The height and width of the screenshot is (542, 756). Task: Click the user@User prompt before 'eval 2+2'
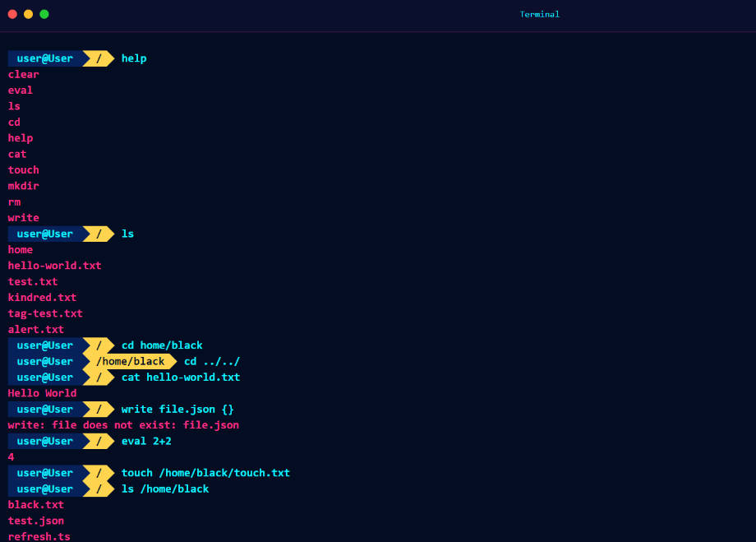point(45,442)
